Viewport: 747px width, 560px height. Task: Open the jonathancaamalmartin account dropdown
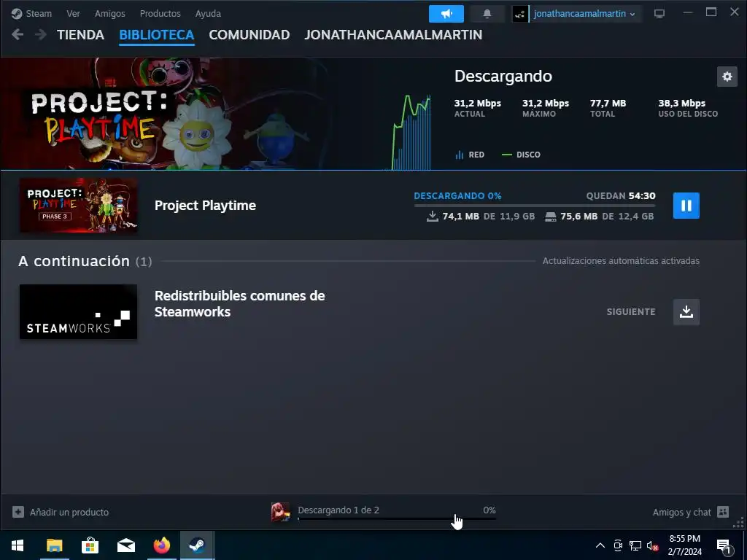click(584, 14)
